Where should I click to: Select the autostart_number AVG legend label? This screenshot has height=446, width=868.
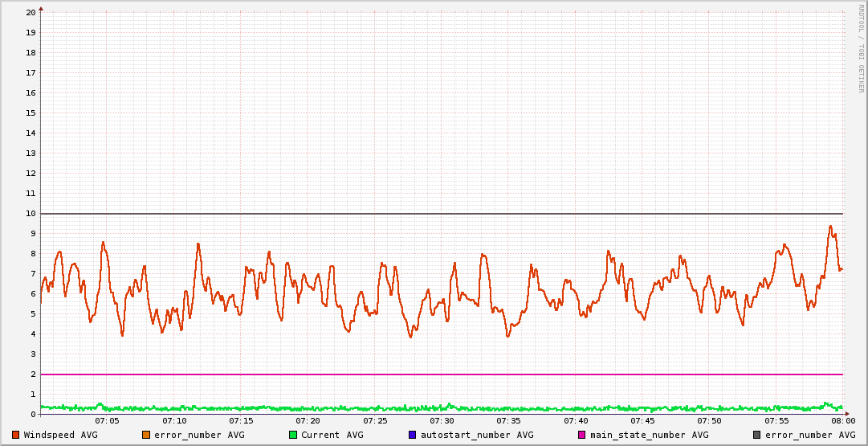click(477, 436)
